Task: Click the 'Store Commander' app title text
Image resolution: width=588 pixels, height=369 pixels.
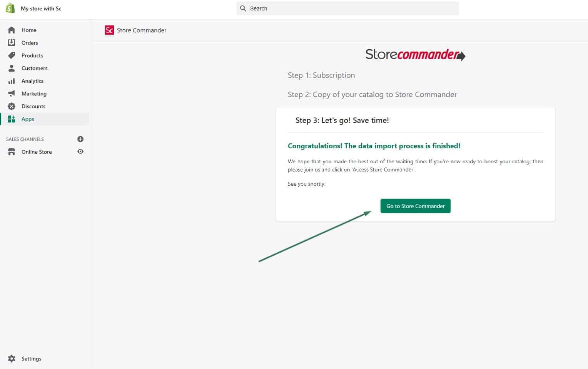Action: [x=142, y=30]
